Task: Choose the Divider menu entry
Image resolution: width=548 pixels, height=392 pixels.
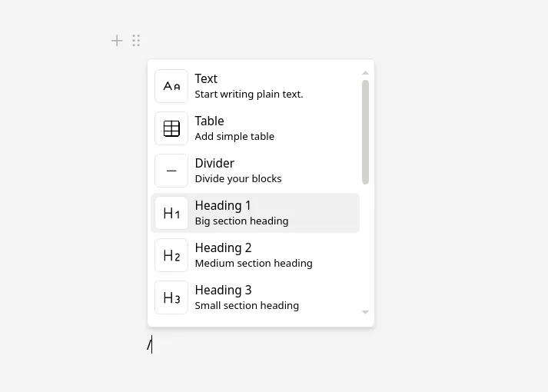Action: (x=255, y=171)
